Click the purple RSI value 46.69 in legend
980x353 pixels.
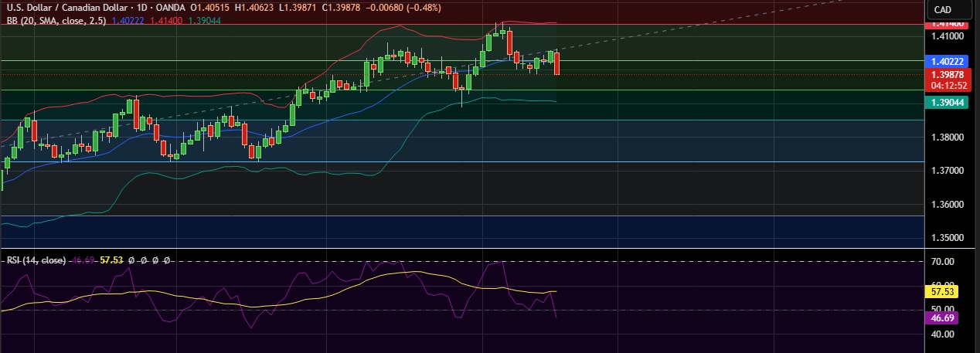click(x=83, y=260)
